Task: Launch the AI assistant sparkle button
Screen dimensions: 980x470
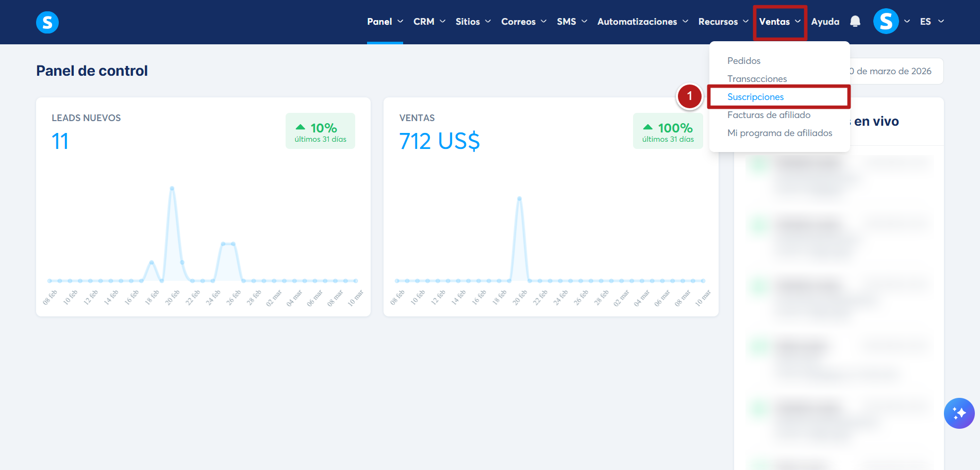Action: tap(959, 413)
